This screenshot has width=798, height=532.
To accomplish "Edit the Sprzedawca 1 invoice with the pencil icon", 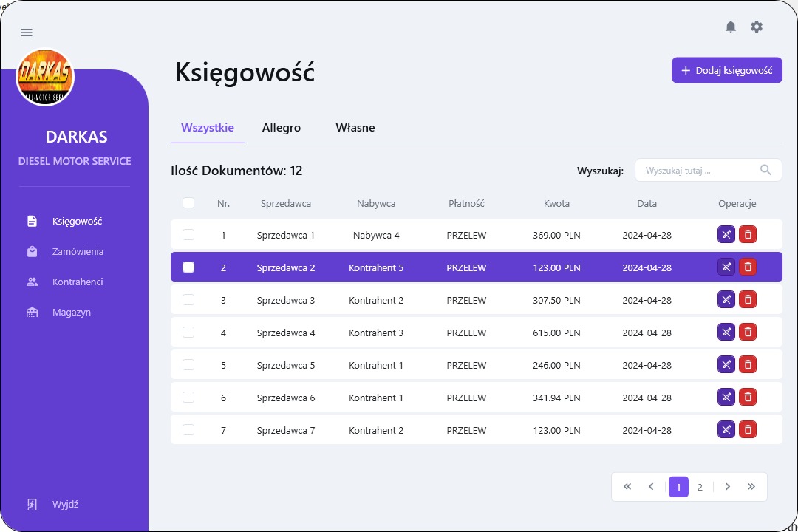I will (x=726, y=234).
